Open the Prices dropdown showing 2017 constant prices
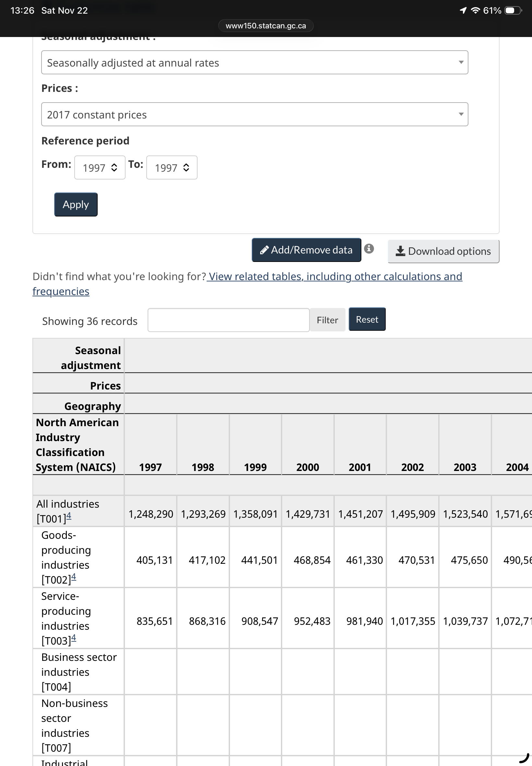 coord(254,114)
